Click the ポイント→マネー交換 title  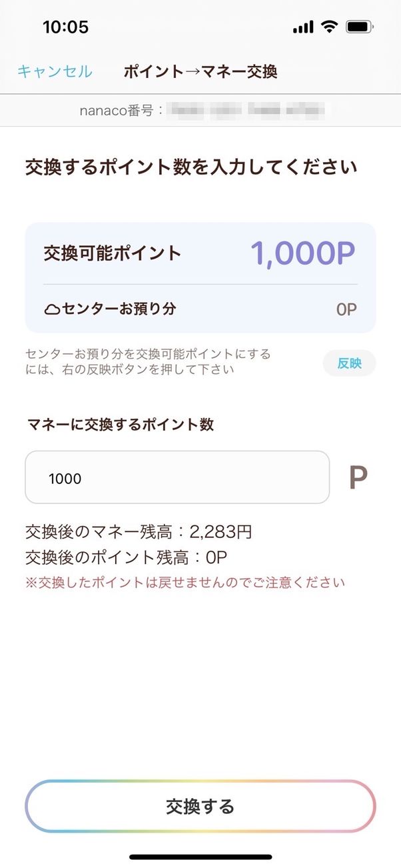[x=200, y=71]
